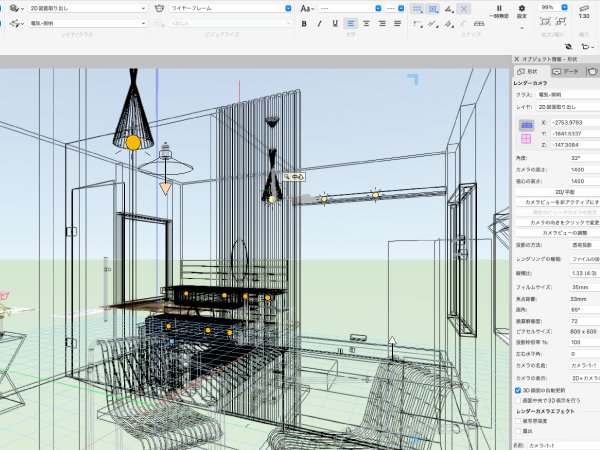Align text left
The width and height of the screenshot is (600, 450).
[x=351, y=23]
